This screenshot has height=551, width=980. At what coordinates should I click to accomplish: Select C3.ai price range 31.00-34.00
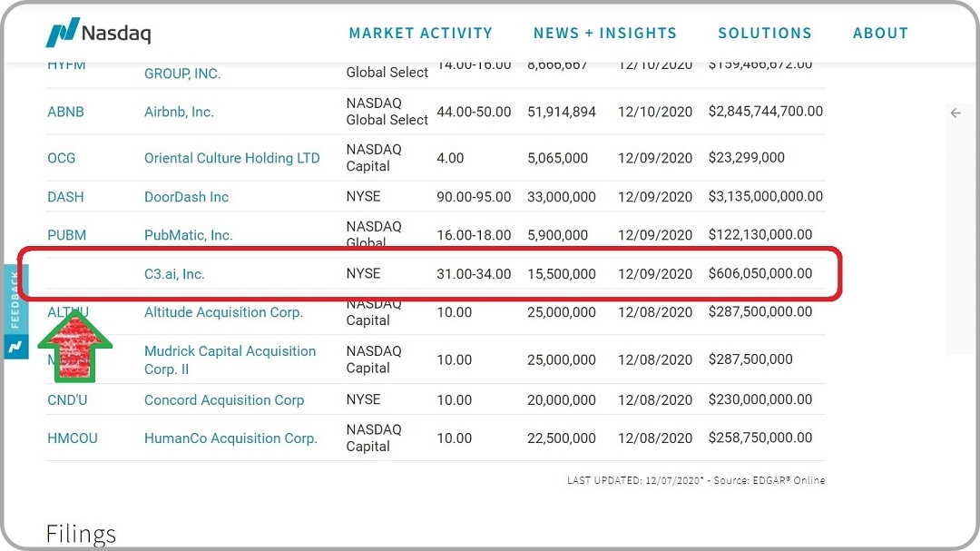pos(474,274)
